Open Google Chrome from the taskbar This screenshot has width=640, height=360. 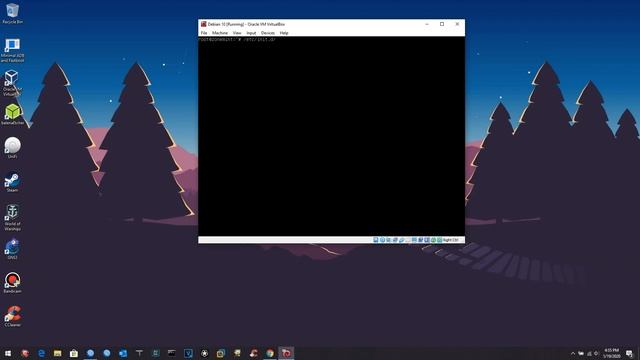pos(270,353)
